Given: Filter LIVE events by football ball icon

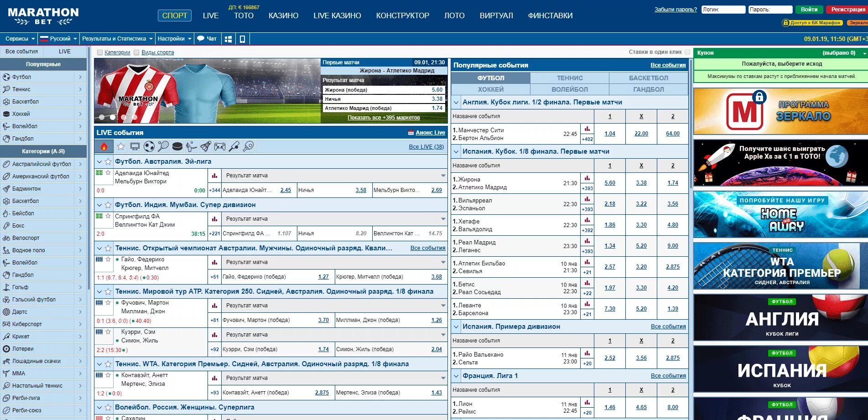Looking at the screenshot, I should (149, 146).
